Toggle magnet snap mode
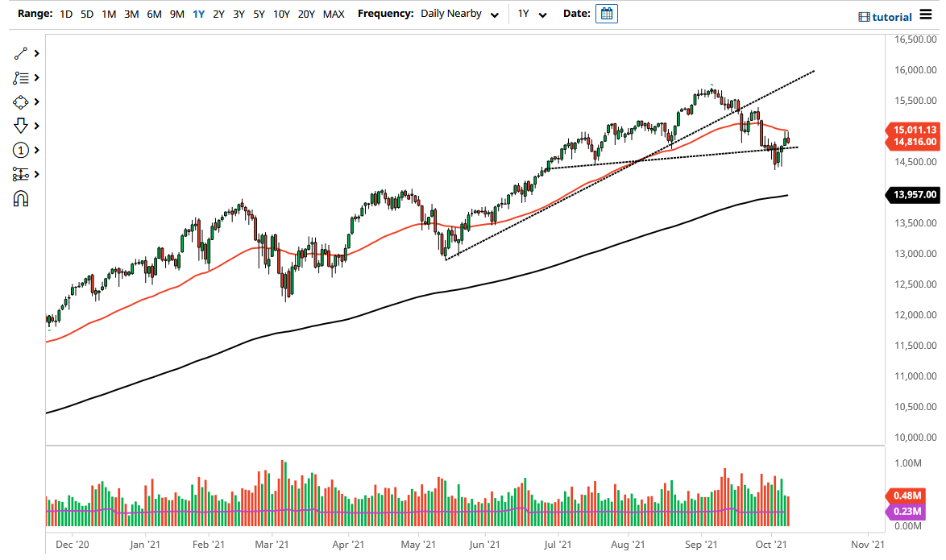 coord(20,198)
